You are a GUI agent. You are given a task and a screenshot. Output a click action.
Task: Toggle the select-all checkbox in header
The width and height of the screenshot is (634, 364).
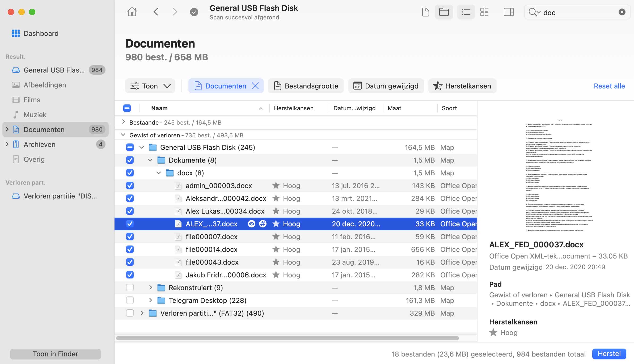pyautogui.click(x=127, y=108)
